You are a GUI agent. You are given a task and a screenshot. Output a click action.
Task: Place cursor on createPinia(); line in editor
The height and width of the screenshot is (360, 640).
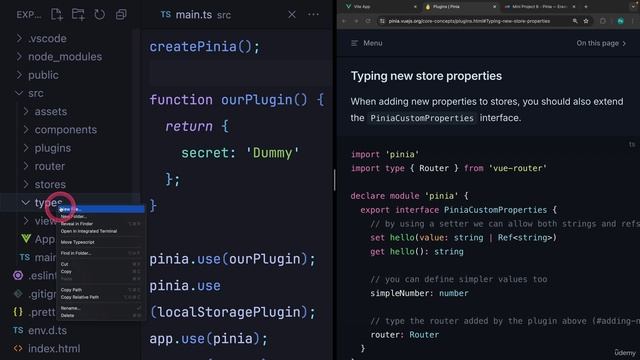204,47
